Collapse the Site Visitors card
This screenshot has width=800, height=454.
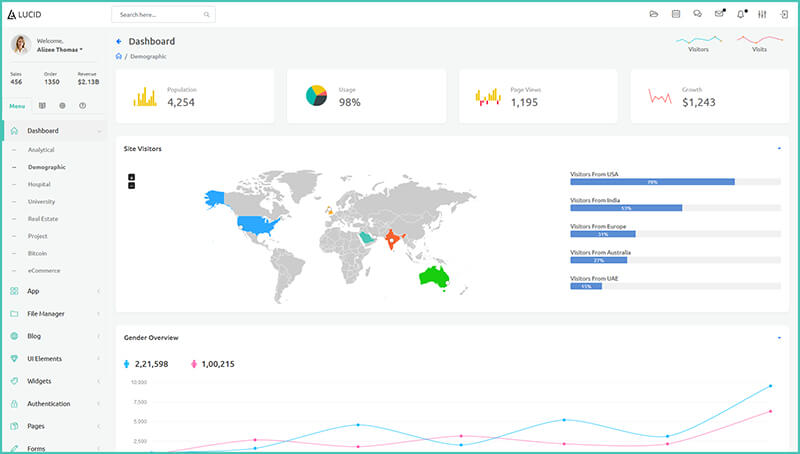pos(779,148)
